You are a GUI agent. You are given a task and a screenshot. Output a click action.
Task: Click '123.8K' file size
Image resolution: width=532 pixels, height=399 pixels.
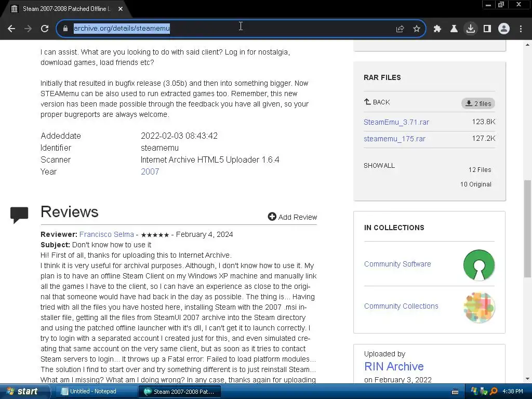point(484,122)
